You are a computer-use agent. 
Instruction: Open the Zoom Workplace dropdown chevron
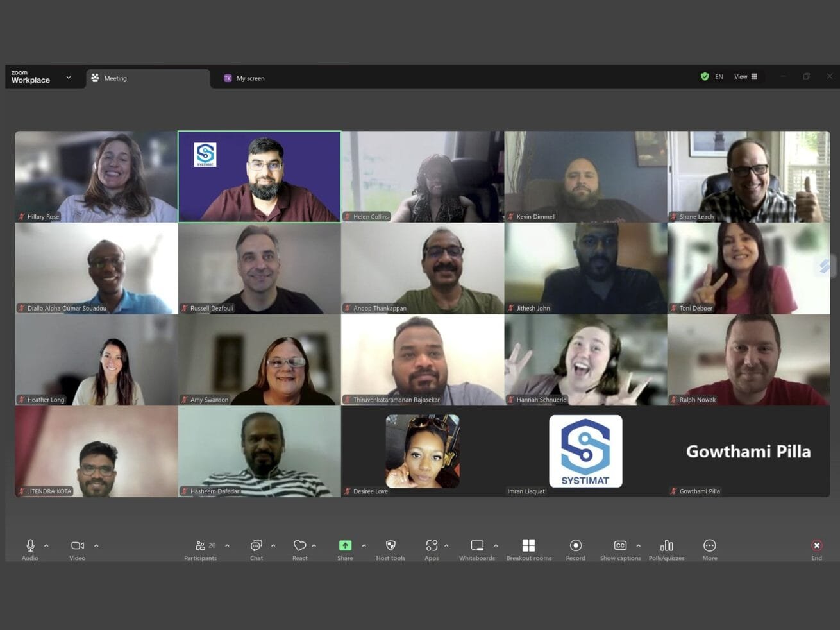point(69,78)
